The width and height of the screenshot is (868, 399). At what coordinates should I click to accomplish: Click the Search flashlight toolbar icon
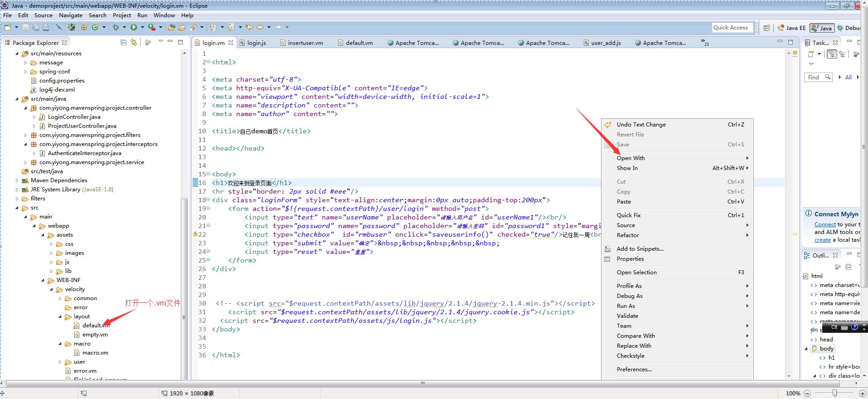tap(193, 28)
